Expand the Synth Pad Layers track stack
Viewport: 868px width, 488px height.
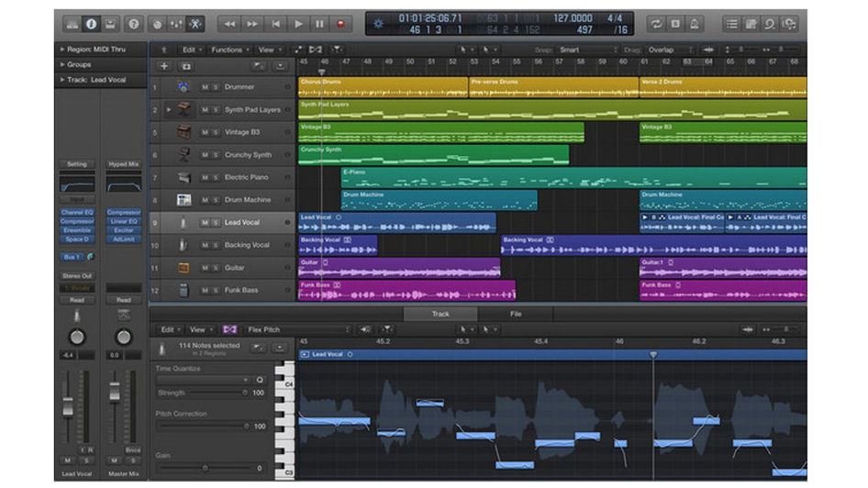coord(169,109)
